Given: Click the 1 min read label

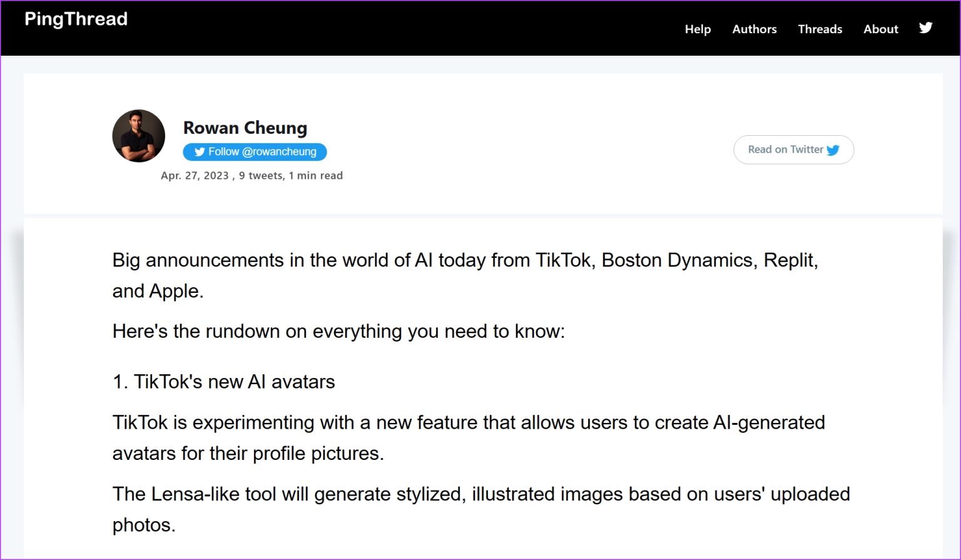Looking at the screenshot, I should pos(315,176).
